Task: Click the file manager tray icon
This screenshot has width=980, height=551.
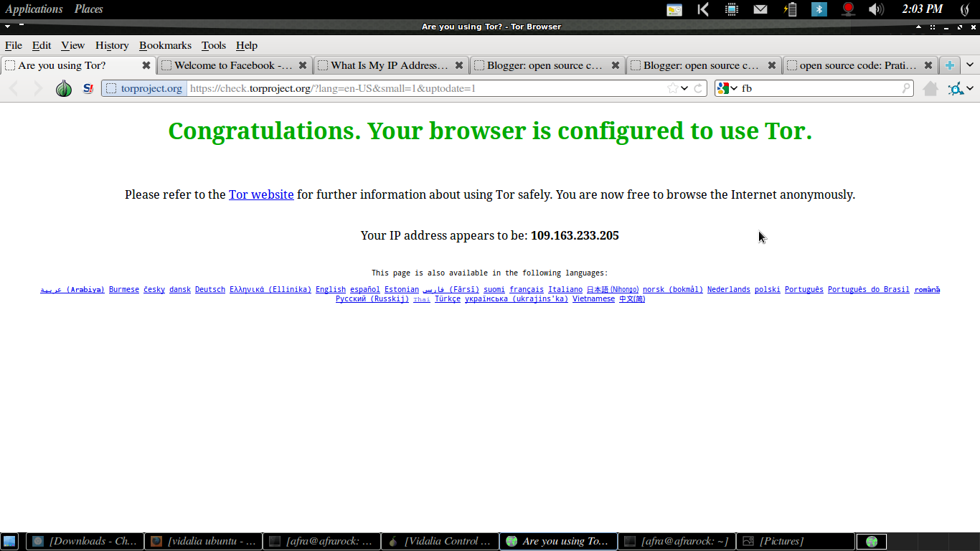Action: coord(674,9)
